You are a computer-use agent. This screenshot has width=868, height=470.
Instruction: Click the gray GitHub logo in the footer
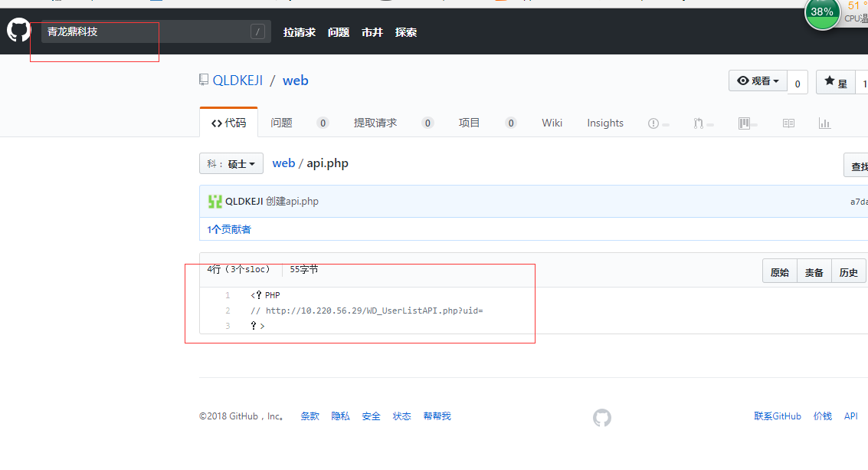(x=602, y=417)
